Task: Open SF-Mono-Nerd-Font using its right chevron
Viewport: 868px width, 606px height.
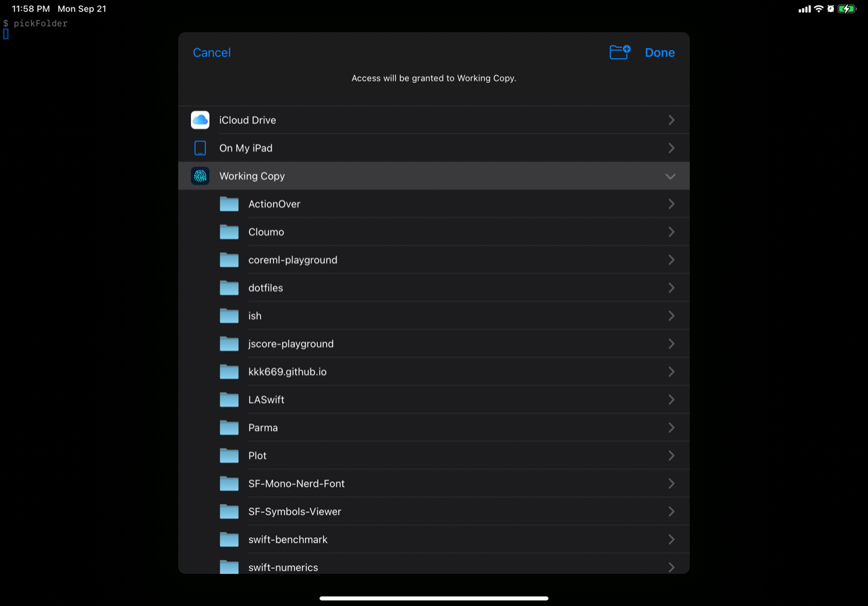Action: click(x=671, y=484)
